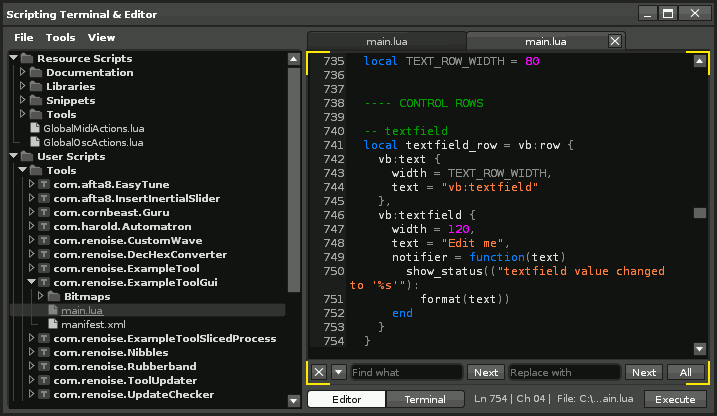The width and height of the screenshot is (717, 416).
Task: Click the manifest.xml file icon
Action: 53,324
